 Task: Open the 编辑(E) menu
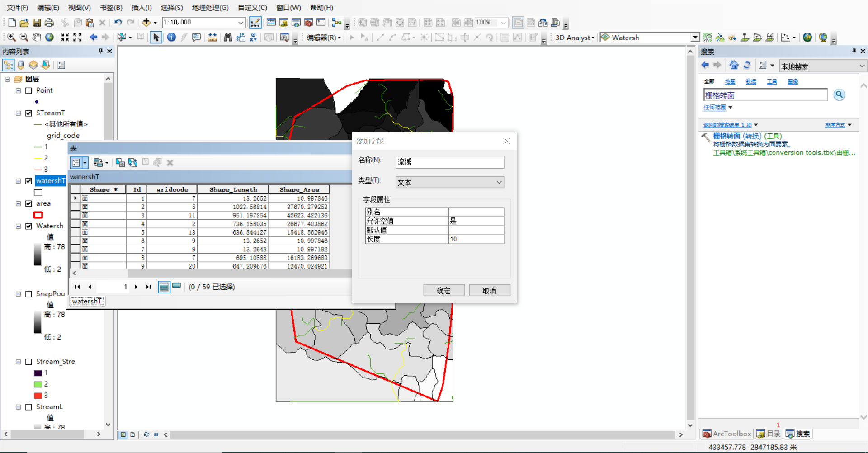pyautogui.click(x=48, y=8)
